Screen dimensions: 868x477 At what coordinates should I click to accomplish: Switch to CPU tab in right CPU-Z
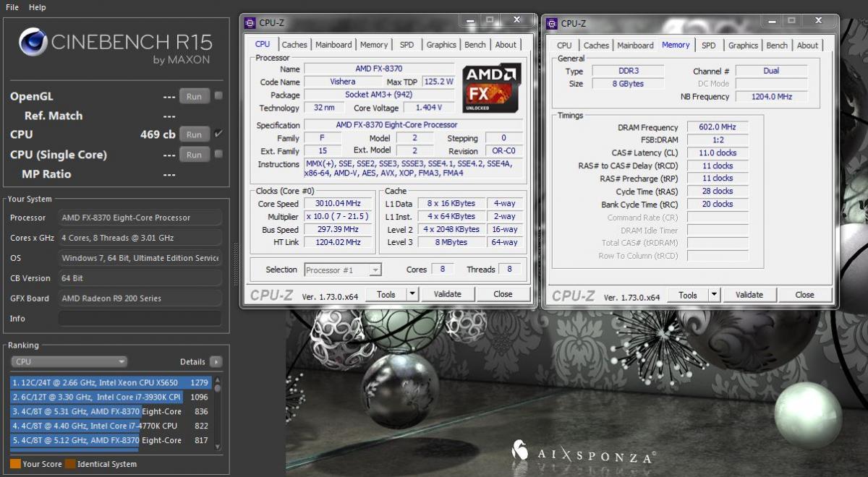(x=564, y=46)
